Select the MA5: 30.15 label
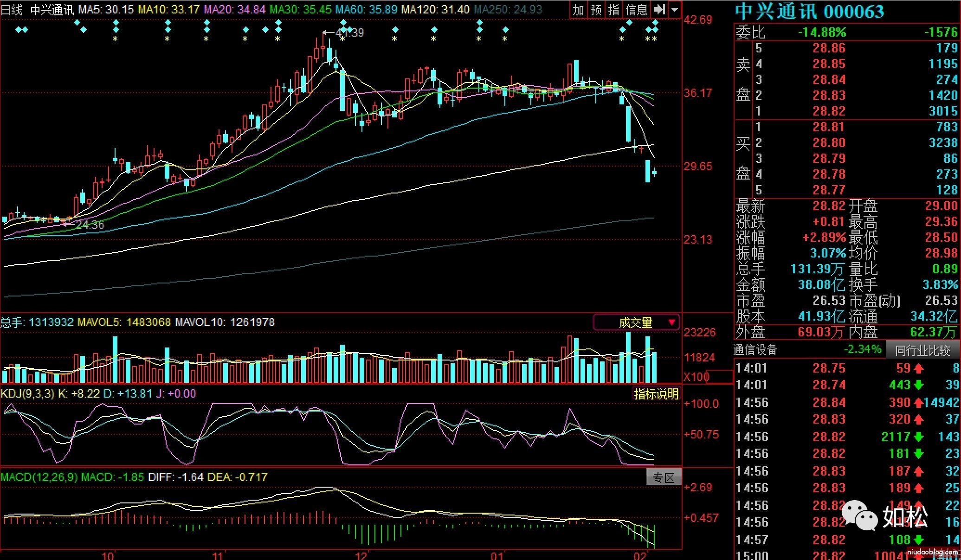The width and height of the screenshot is (961, 560). (106, 9)
